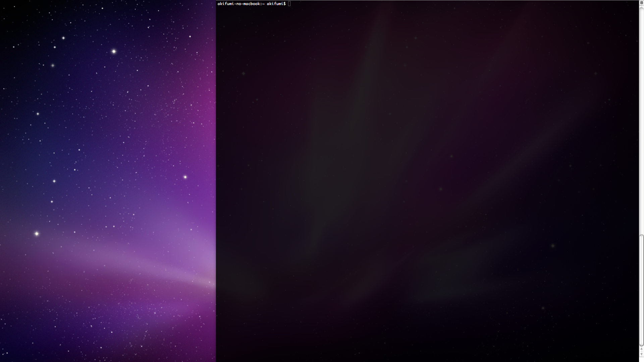
Task: Click the username akifumi in the prompt
Action: coord(275,4)
